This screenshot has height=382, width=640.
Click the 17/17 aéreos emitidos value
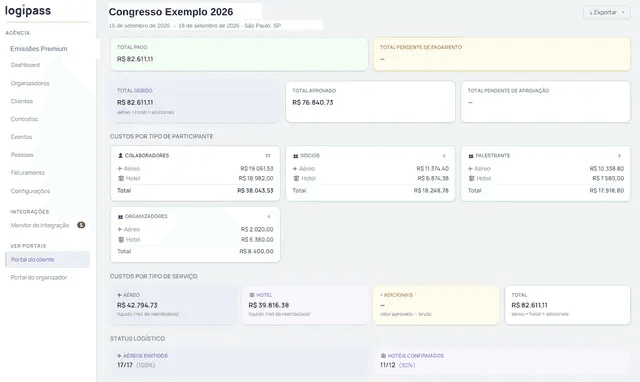click(125, 365)
